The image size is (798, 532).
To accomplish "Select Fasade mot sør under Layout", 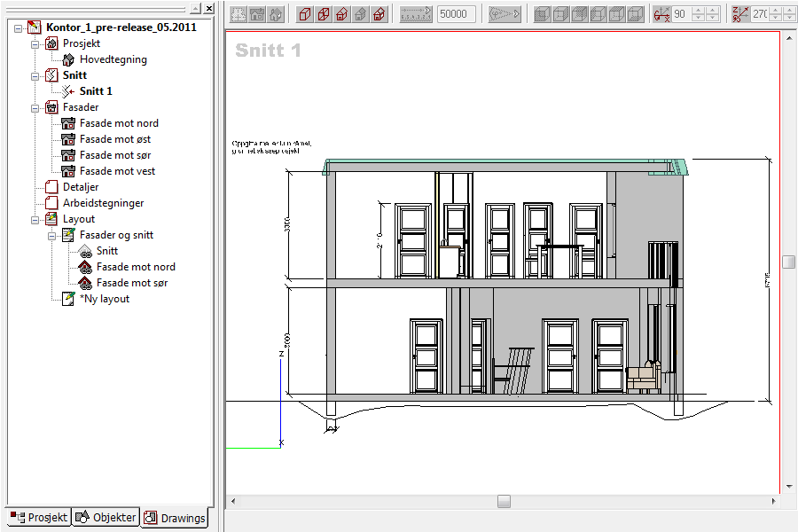I will [132, 283].
